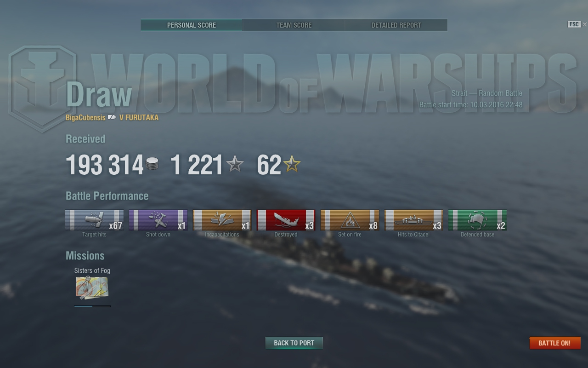The width and height of the screenshot is (588, 368).
Task: Click the ship class icon beside Furutaka
Action: (112, 117)
